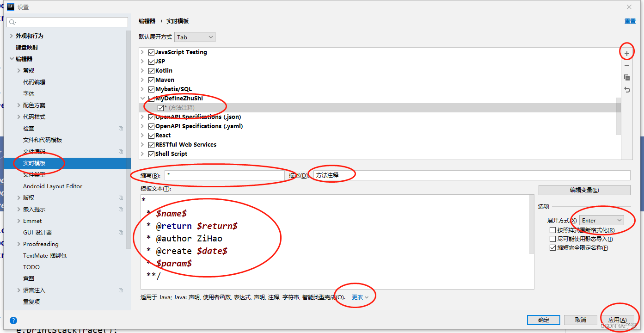
Task: Click the template text vertical scrollbar
Action: [x=532, y=224]
